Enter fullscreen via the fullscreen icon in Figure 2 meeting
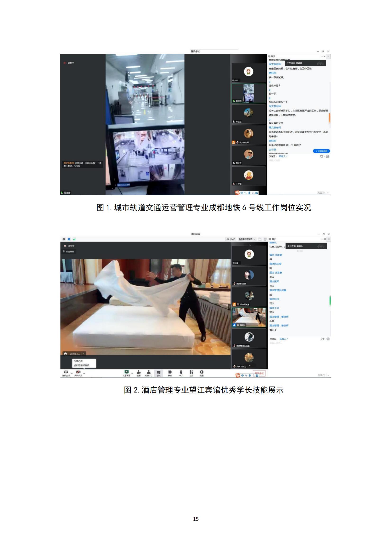This screenshot has width=392, height=555. pyautogui.click(x=260, y=239)
